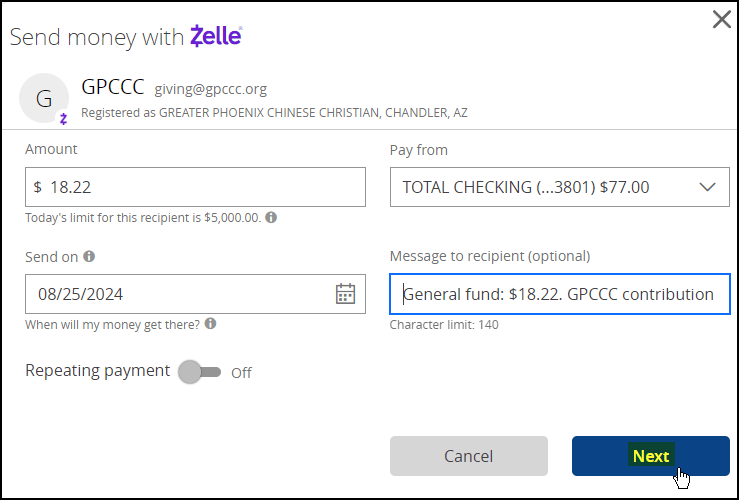Click the Next button
The width and height of the screenshot is (739, 500).
point(651,456)
